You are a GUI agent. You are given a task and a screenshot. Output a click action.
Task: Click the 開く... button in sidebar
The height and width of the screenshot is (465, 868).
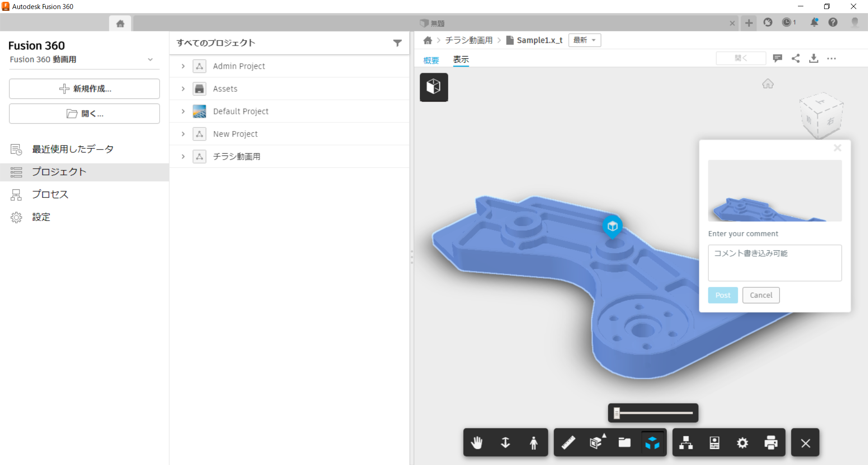(x=85, y=113)
